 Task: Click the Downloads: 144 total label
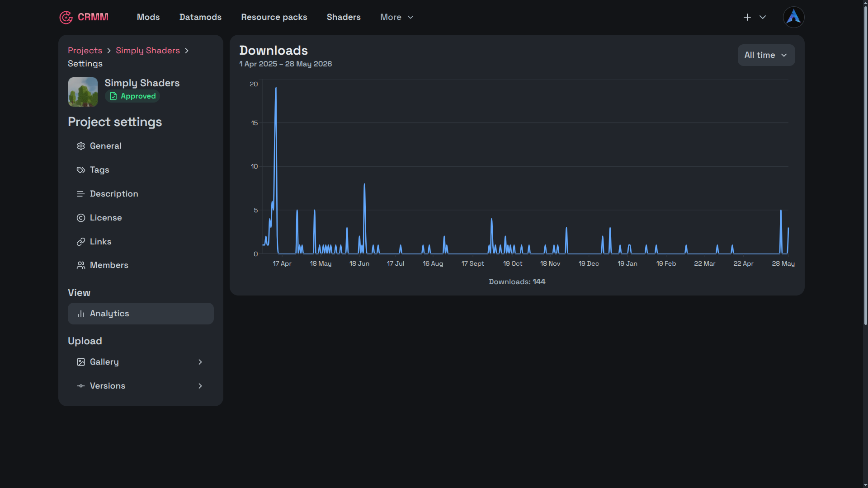[517, 282]
